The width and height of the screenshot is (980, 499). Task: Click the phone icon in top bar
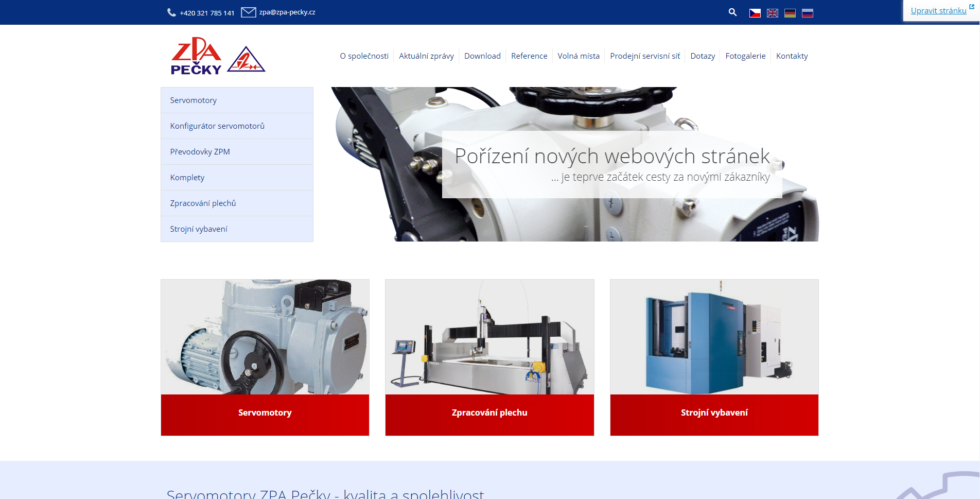pos(171,12)
